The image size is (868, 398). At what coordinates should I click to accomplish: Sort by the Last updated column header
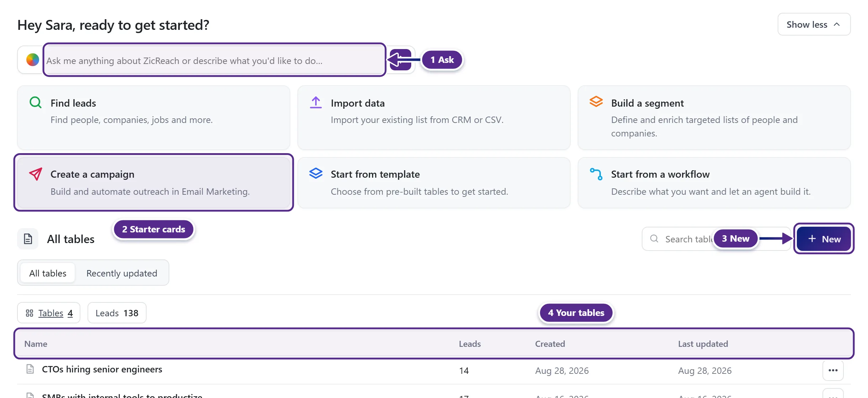[703, 344]
